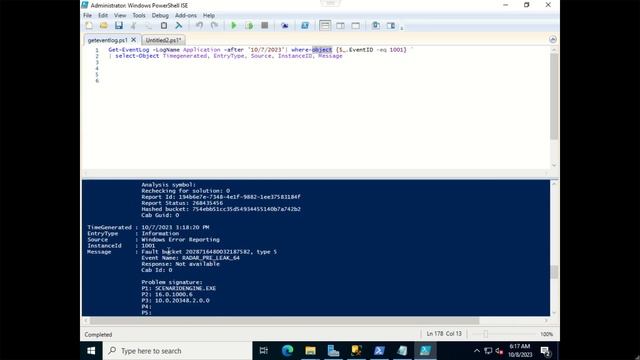Open the blue PowerShell console taskbar icon
Viewport: 640px width, 360px height.
coord(379,351)
